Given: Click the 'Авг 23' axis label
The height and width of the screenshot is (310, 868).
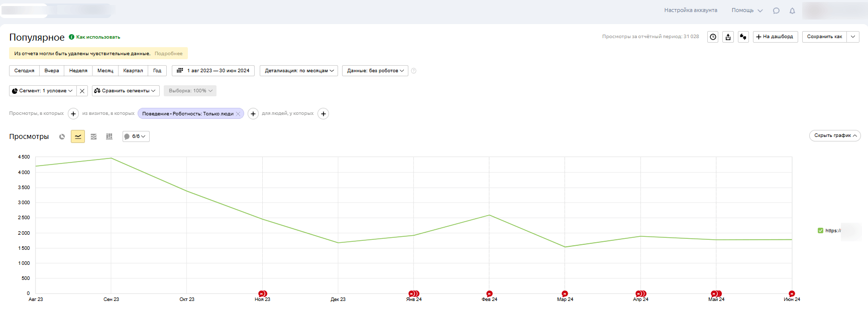Looking at the screenshot, I should click(x=36, y=299).
